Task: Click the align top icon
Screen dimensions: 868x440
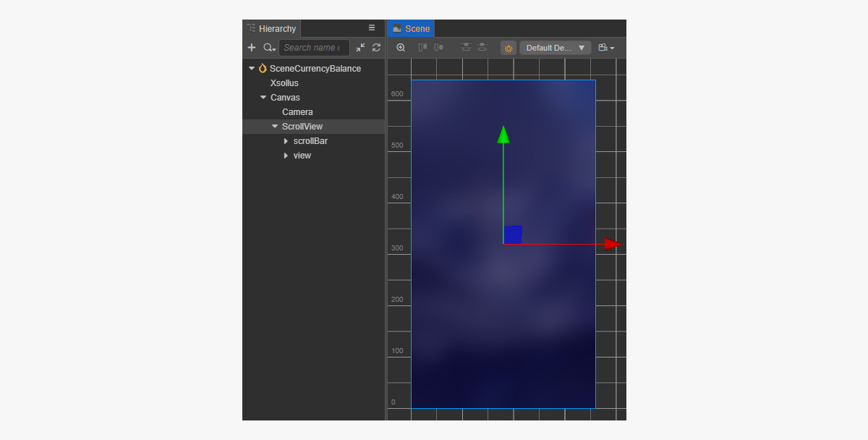Action: (x=423, y=48)
